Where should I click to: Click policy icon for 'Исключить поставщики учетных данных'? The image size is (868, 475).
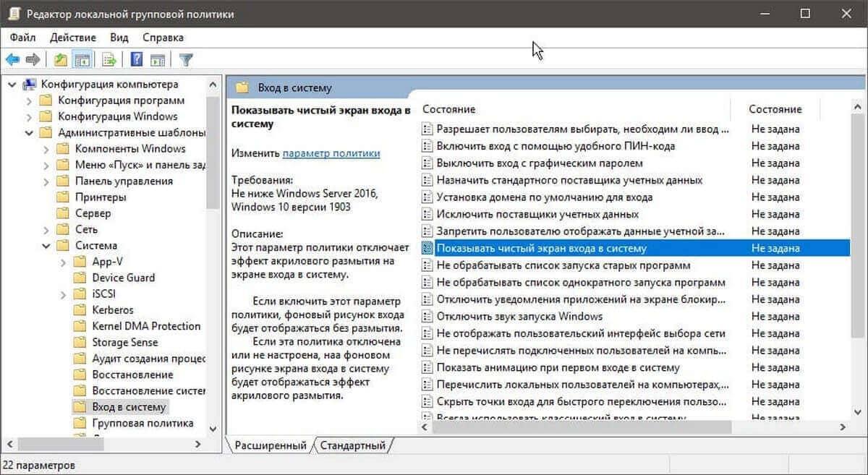427,214
